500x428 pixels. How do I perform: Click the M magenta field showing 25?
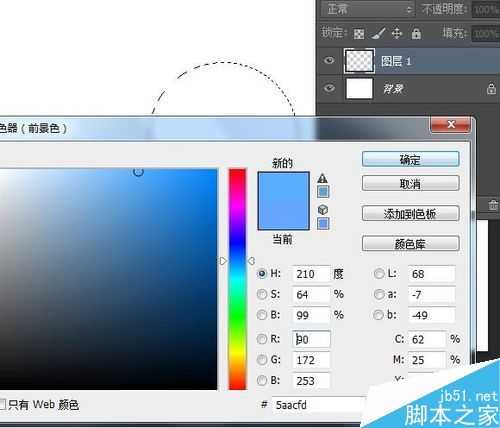click(427, 360)
